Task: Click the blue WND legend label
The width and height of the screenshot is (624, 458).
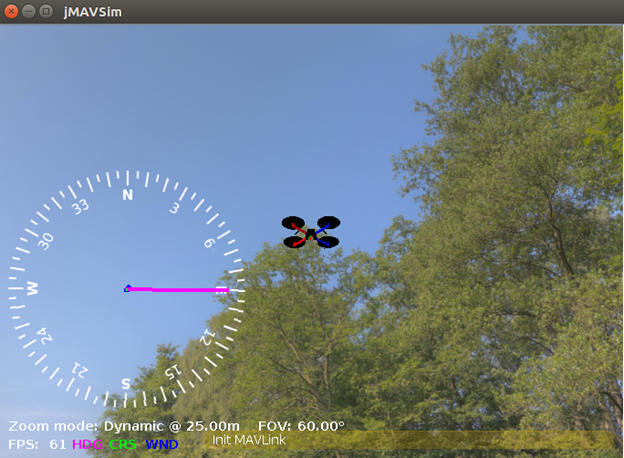Action: point(162,444)
